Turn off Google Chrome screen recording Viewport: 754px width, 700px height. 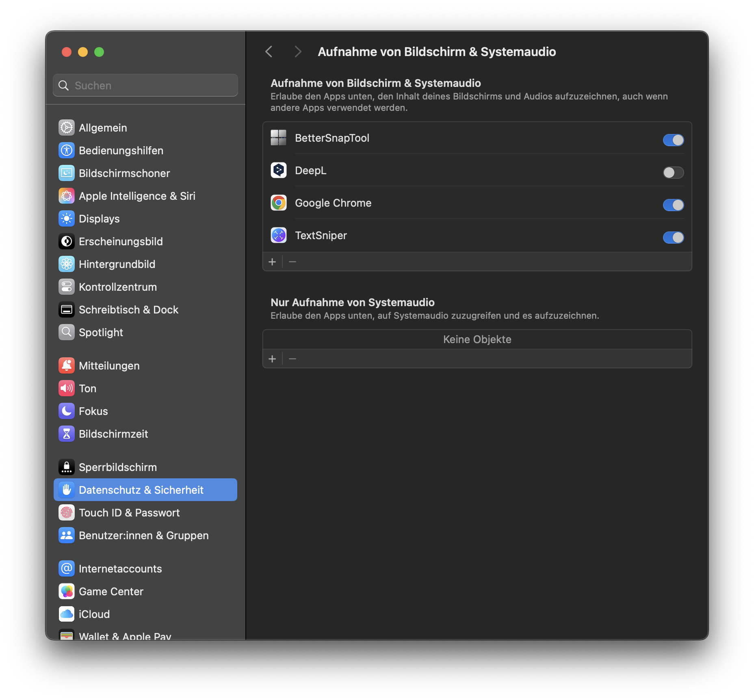pyautogui.click(x=673, y=205)
